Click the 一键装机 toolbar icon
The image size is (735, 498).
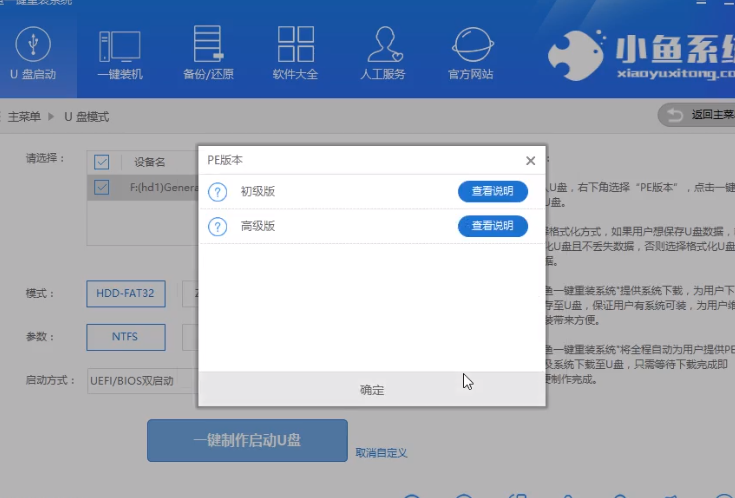pos(120,47)
